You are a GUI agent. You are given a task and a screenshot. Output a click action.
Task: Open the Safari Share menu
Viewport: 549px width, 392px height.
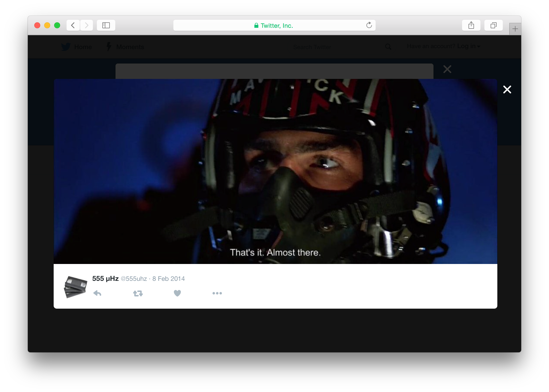[471, 25]
